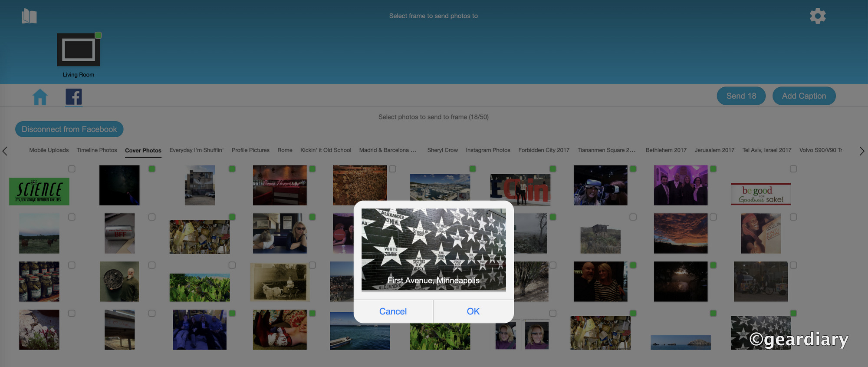The image size is (868, 367).
Task: Open the book guide icon
Action: pos(29,16)
